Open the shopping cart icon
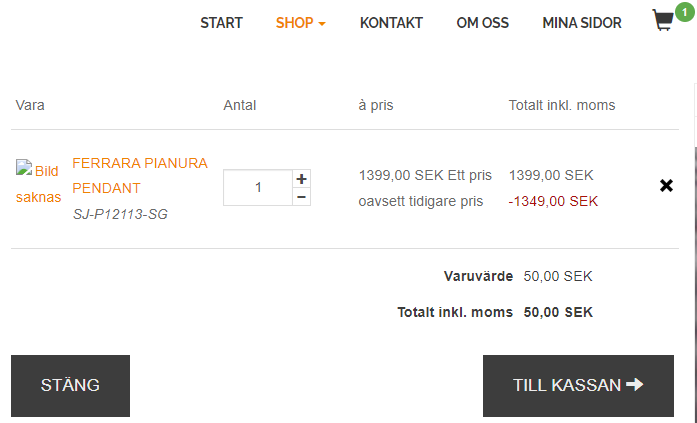 [x=663, y=20]
